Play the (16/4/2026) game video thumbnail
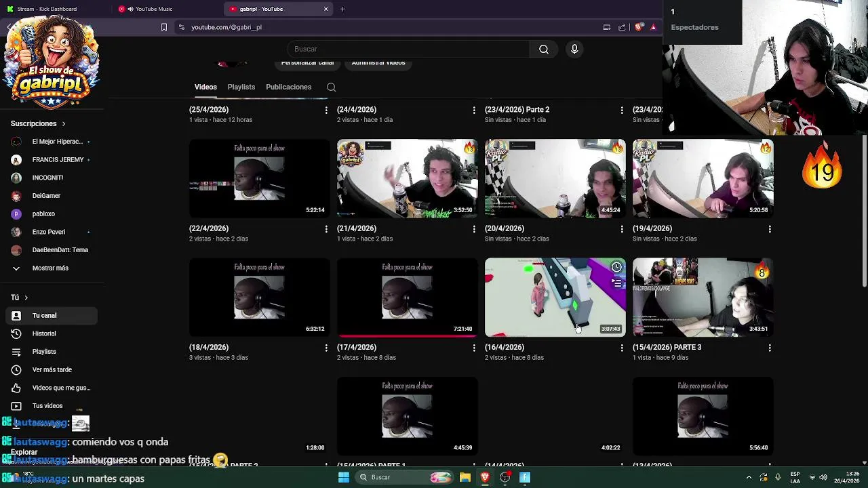This screenshot has width=868, height=488. click(555, 297)
